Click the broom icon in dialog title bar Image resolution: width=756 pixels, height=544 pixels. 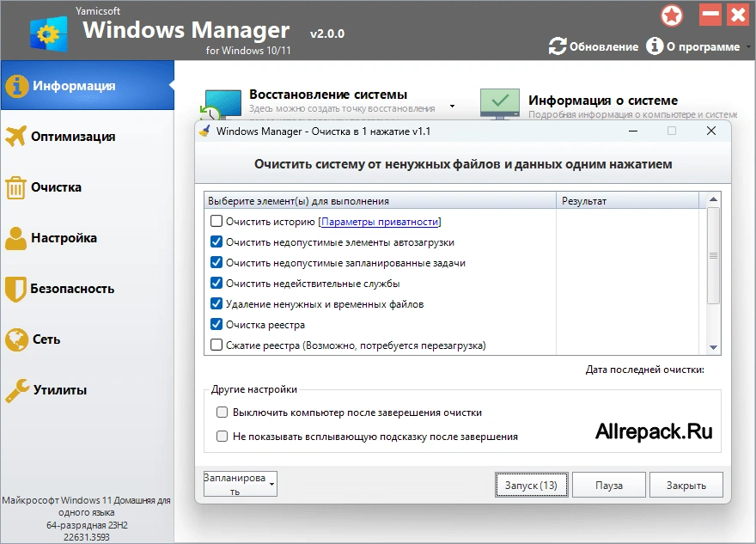pyautogui.click(x=205, y=131)
